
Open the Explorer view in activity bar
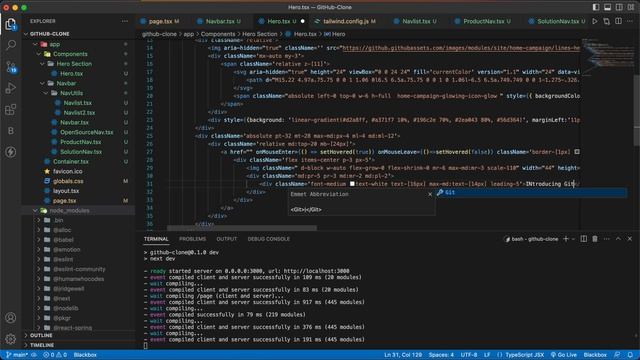coord(11,24)
